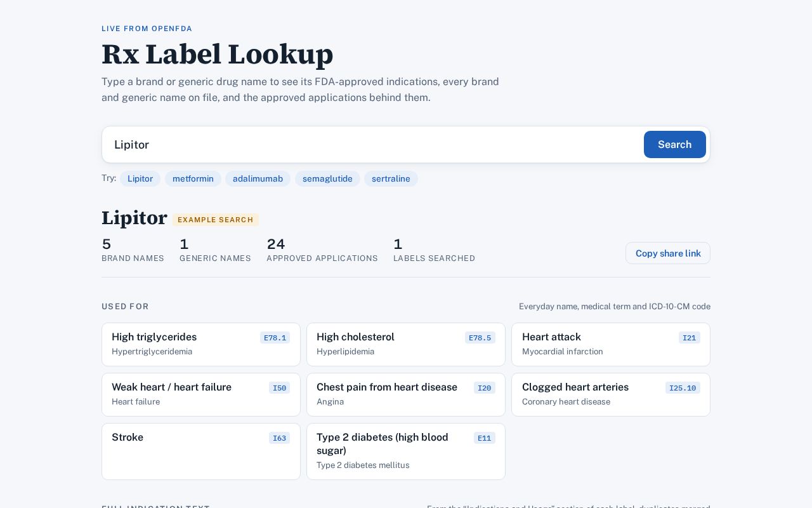
Task: Select the I21 code badge
Action: point(690,338)
